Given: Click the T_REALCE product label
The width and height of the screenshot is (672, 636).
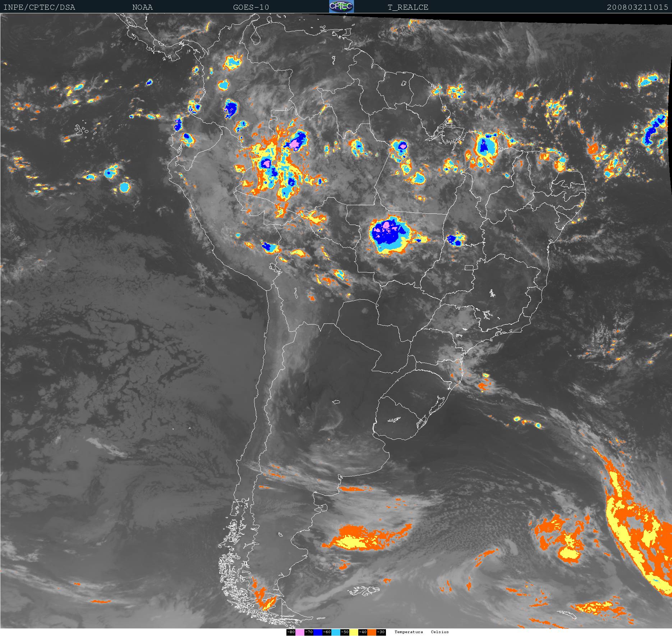Looking at the screenshot, I should tap(408, 7).
